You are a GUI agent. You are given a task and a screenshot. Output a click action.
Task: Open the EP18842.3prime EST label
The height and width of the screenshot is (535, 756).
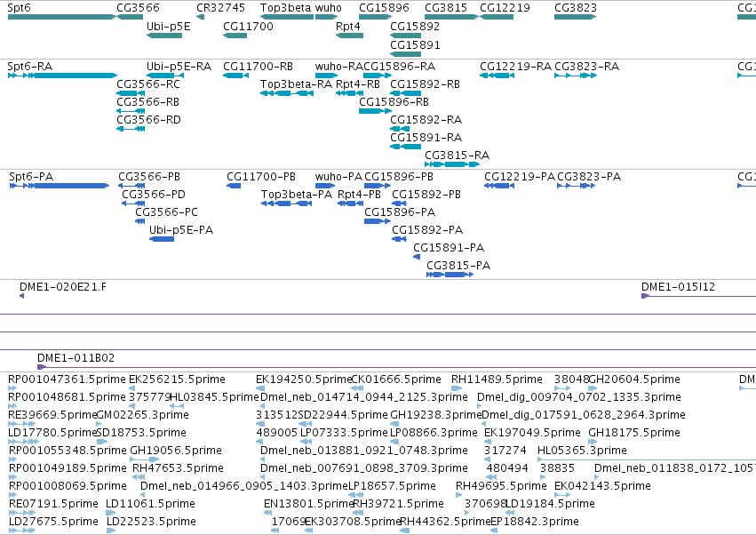(535, 522)
